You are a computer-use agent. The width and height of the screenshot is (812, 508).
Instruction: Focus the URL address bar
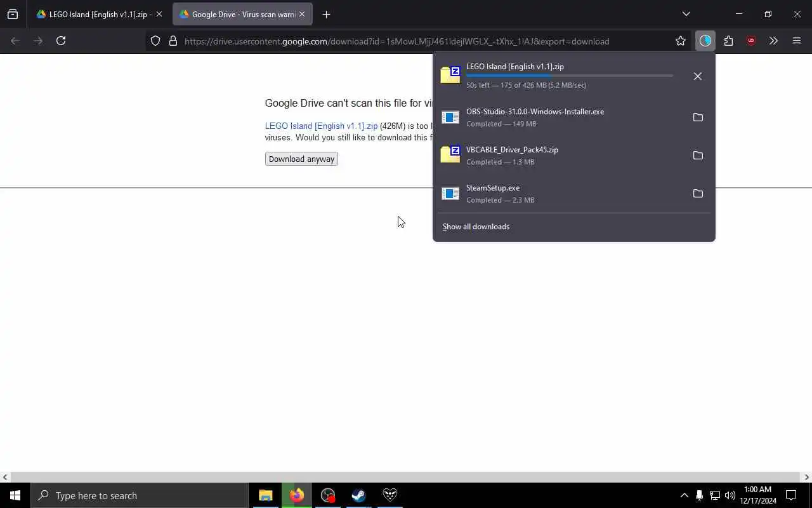pyautogui.click(x=419, y=41)
